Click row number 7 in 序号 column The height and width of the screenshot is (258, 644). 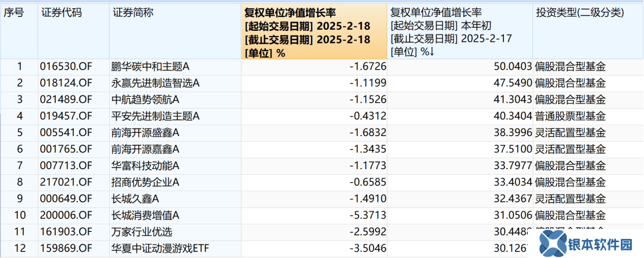(20, 166)
